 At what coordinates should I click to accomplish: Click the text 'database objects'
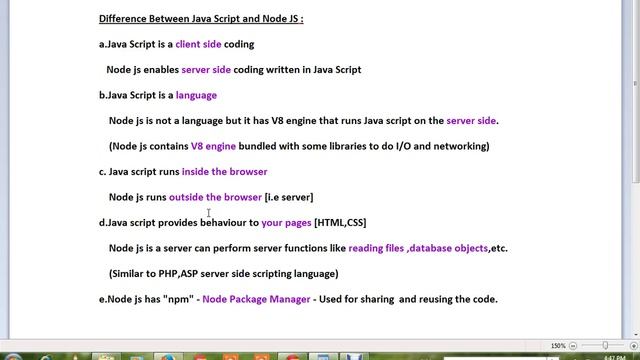pos(448,249)
